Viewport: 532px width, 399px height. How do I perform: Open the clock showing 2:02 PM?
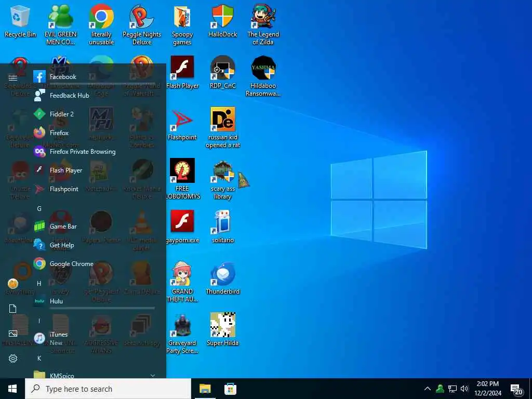(487, 389)
